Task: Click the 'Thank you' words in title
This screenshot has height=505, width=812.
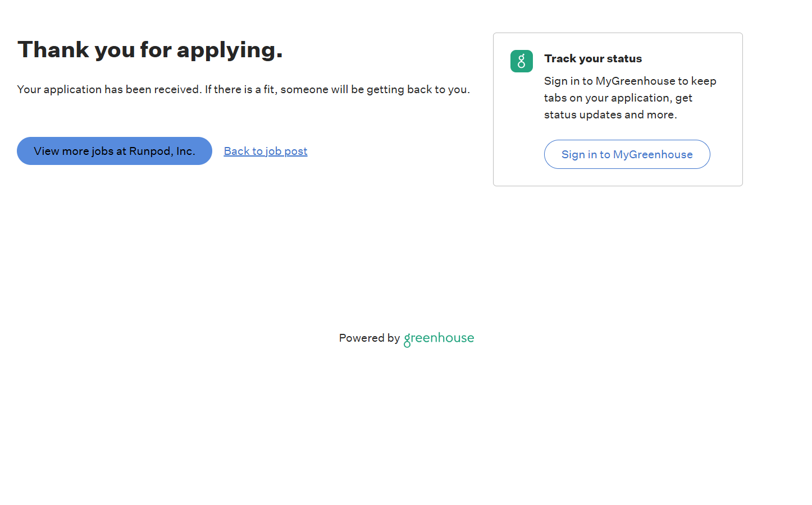Action: click(x=53, y=50)
